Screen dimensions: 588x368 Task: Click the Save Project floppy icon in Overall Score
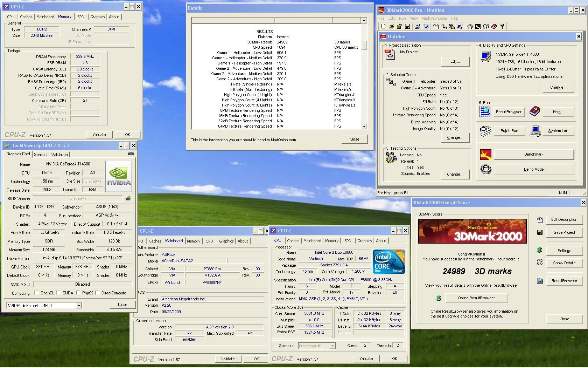point(540,232)
